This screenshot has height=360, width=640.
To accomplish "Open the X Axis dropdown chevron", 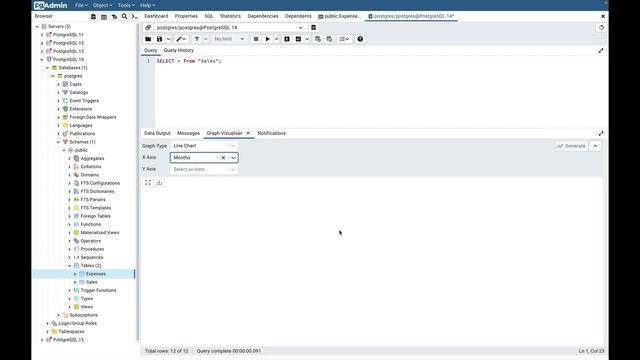I will [x=233, y=158].
